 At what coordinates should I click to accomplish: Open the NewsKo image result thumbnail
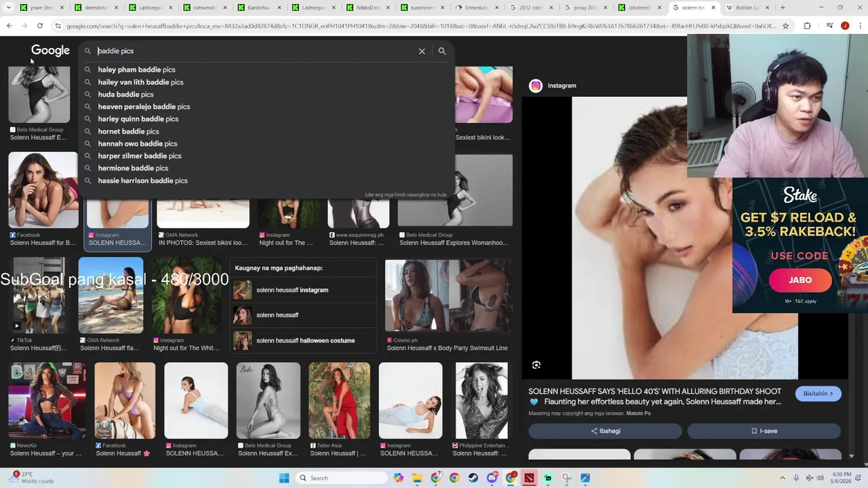[x=47, y=401]
